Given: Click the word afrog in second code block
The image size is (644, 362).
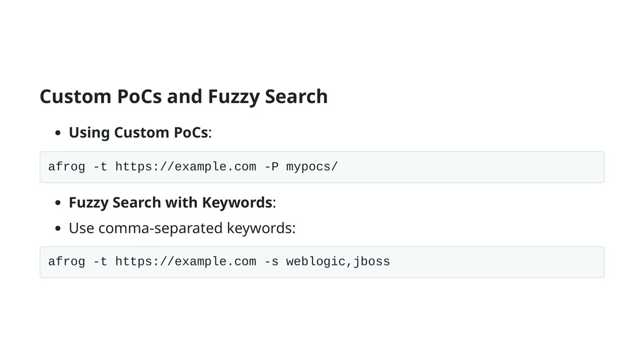Looking at the screenshot, I should [67, 262].
